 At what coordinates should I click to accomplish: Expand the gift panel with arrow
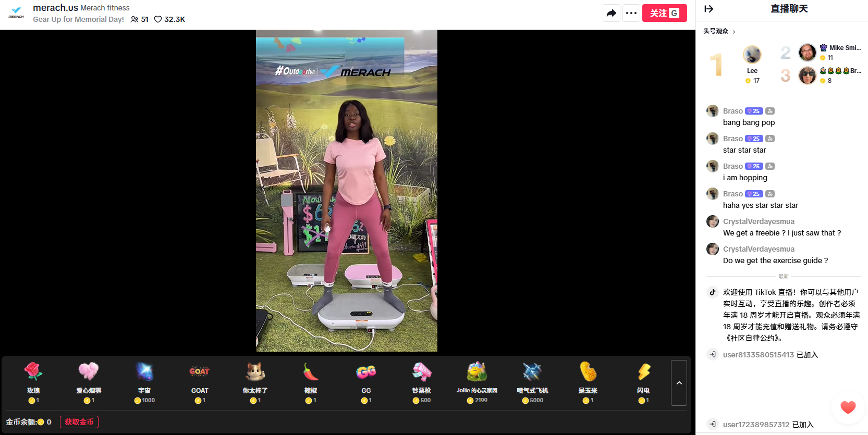[x=679, y=383]
